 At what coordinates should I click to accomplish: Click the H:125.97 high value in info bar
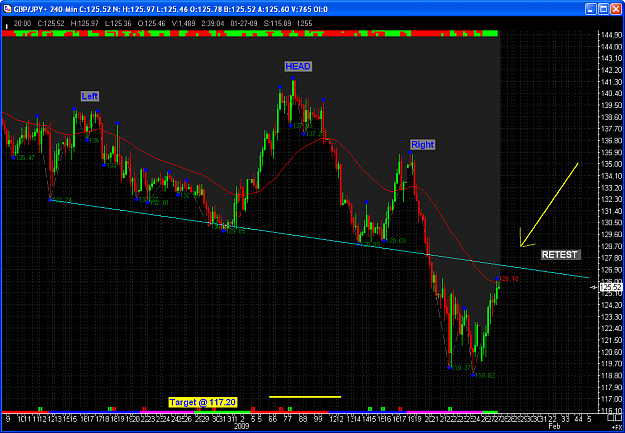click(x=85, y=24)
